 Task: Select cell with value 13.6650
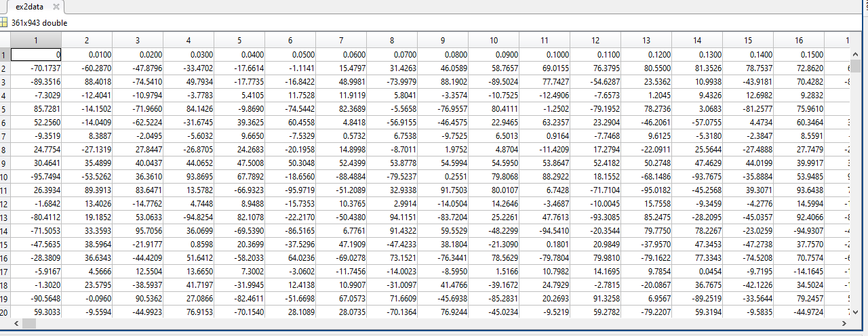189,272
